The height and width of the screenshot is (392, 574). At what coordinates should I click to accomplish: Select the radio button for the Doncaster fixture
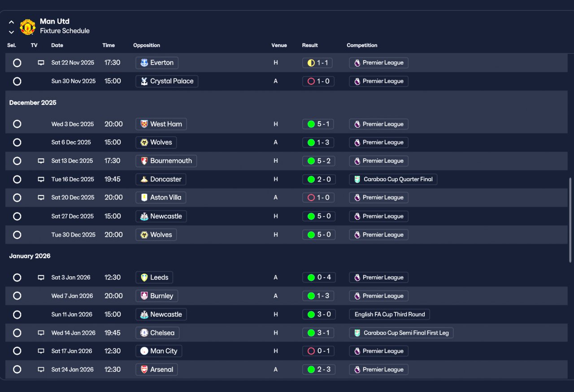(17, 179)
